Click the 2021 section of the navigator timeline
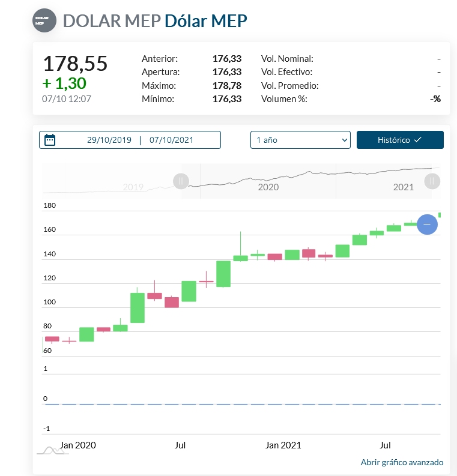 (x=404, y=187)
